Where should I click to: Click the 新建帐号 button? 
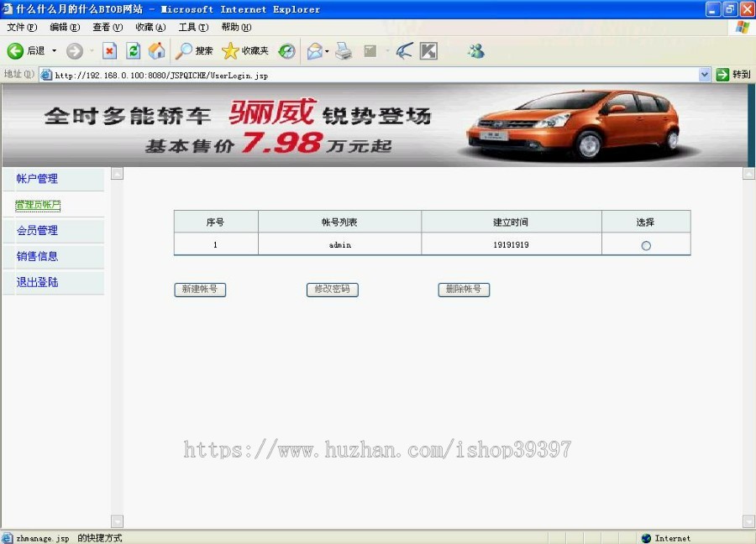click(200, 290)
